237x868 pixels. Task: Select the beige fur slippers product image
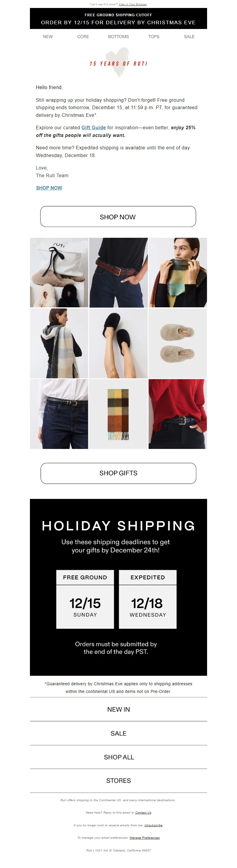click(177, 343)
